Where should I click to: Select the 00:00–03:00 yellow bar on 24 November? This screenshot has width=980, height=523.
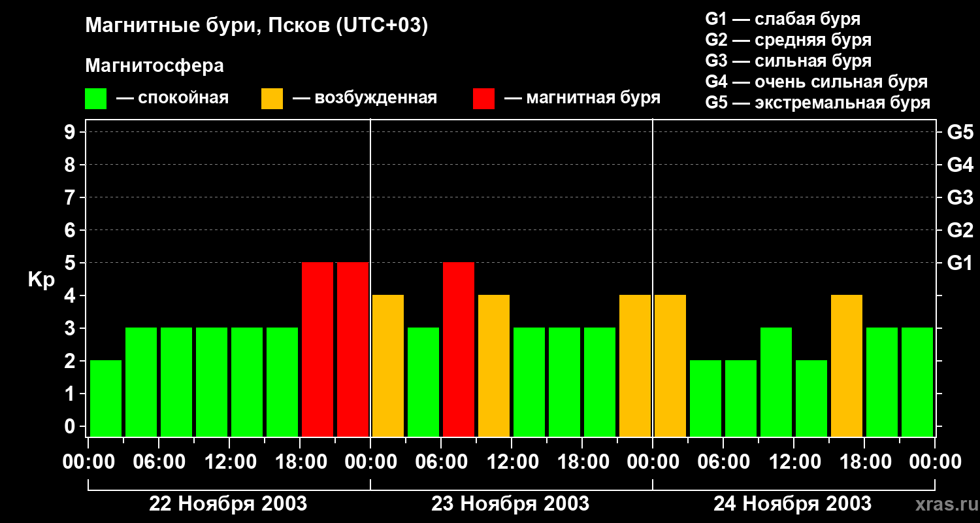click(x=670, y=365)
